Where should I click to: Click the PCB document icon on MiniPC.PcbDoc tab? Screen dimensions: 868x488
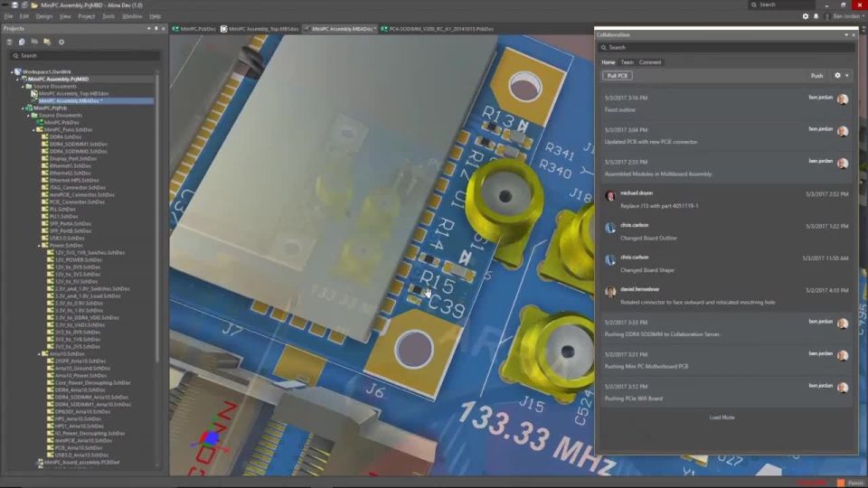(175, 29)
